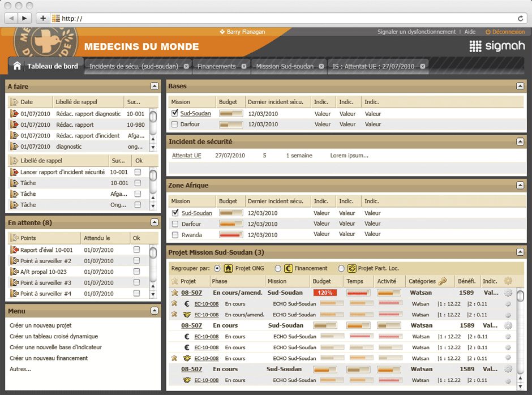Click the flag icon for A/R propal 10-023
The height and width of the screenshot is (395, 532).
click(14, 272)
